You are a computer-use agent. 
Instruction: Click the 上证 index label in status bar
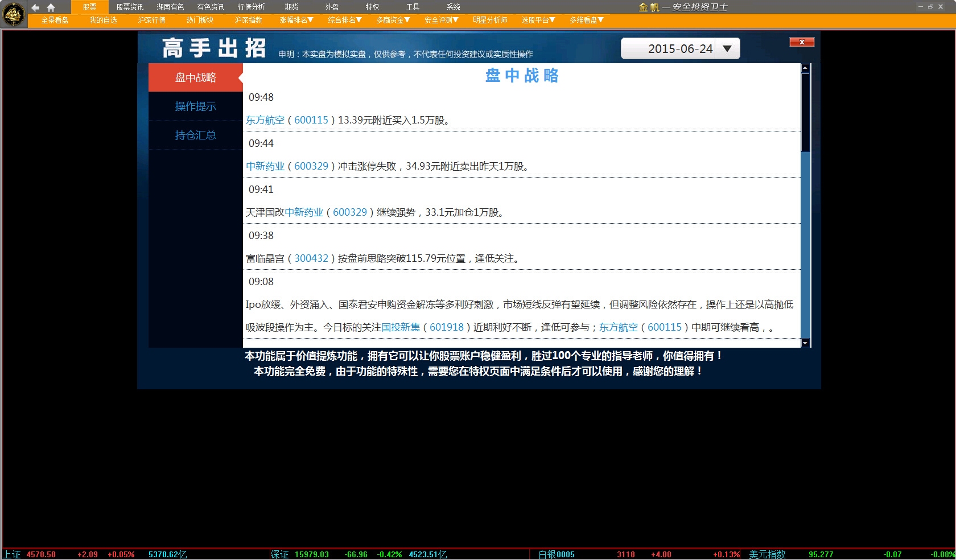pos(13,554)
